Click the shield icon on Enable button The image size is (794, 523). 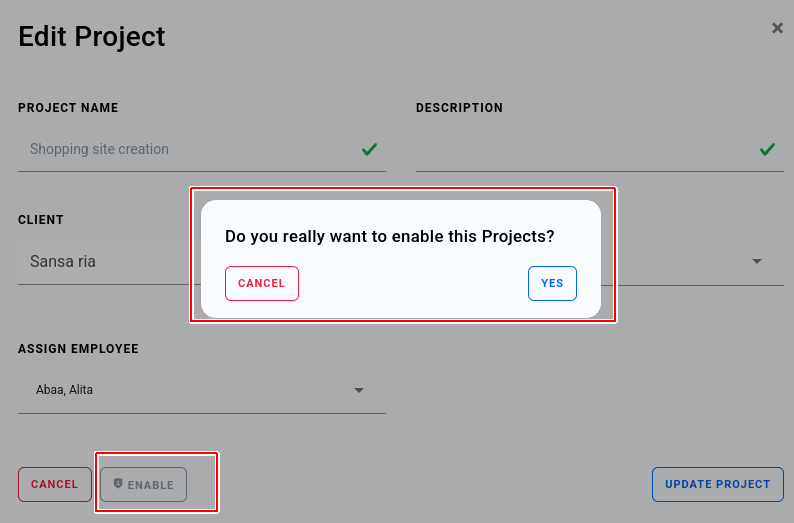pos(118,484)
